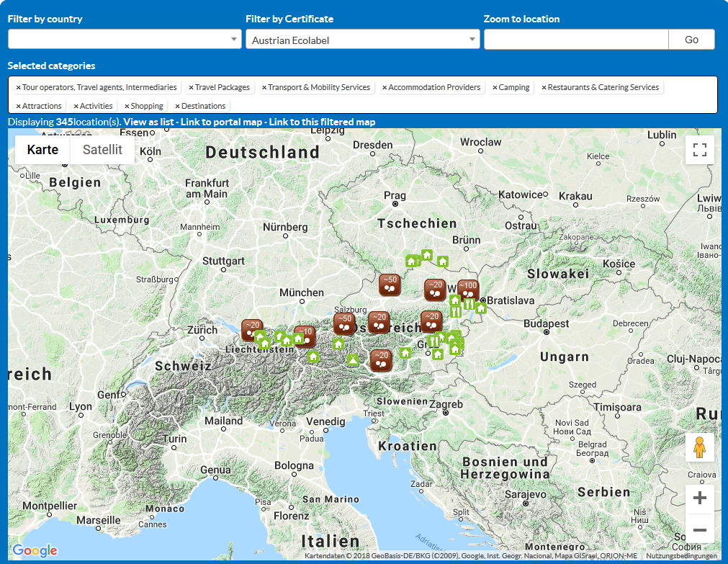Screen dimensions: 728x564
Task: Select the Karte map view
Action: 42,150
